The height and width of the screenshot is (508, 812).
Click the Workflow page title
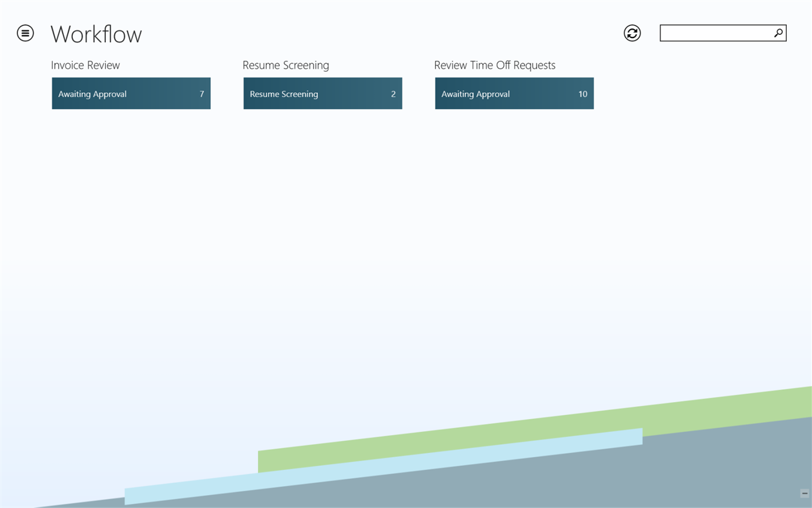96,34
